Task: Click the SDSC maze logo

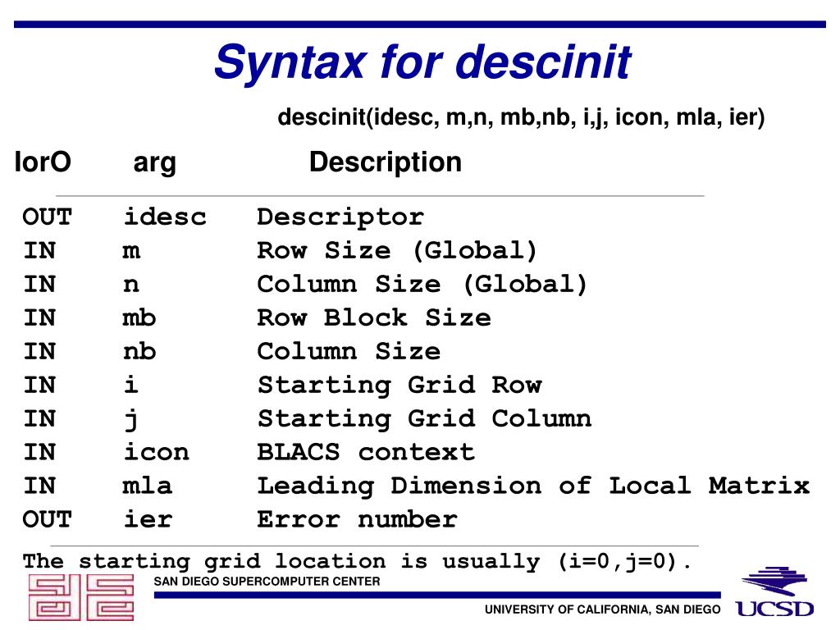Action: tap(81, 597)
